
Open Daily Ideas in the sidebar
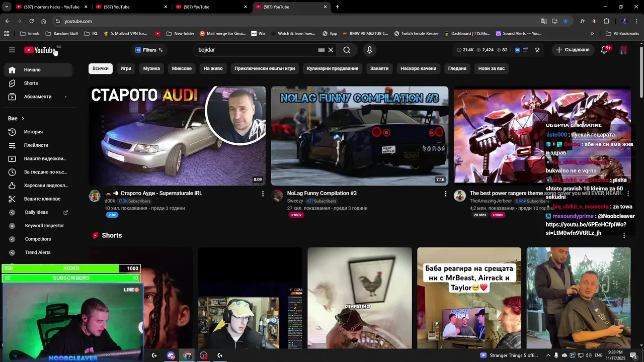tap(38, 212)
